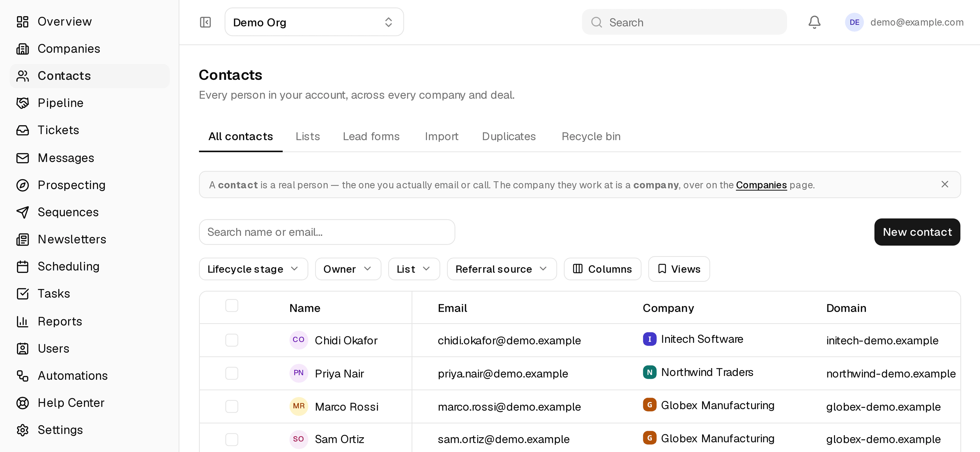This screenshot has height=452, width=980.
Task: Expand the Referral source filter
Action: pos(502,269)
